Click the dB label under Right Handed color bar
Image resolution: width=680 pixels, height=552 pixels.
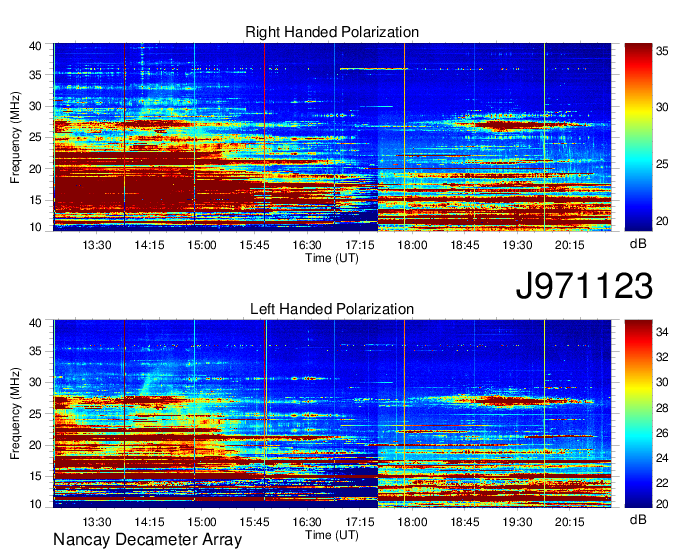point(638,244)
